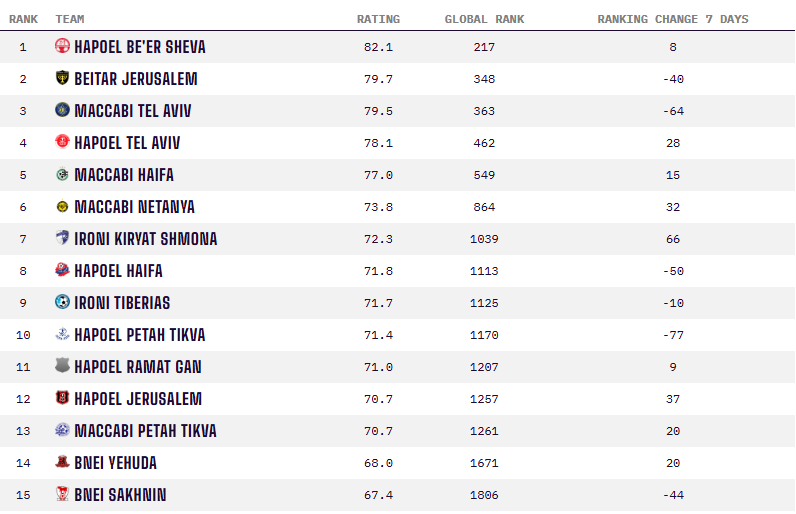This screenshot has height=514, width=796.
Task: Click the Maccabi Tel Aviv round badge
Action: [x=62, y=110]
